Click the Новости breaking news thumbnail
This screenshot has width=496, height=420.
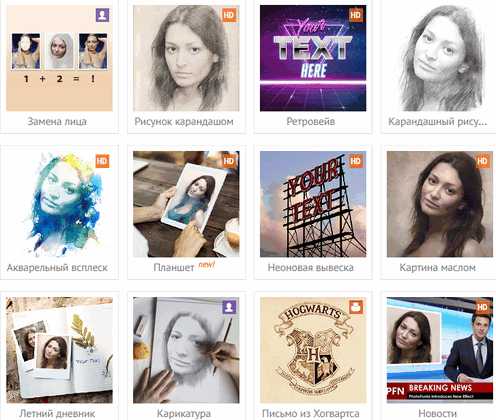440,350
